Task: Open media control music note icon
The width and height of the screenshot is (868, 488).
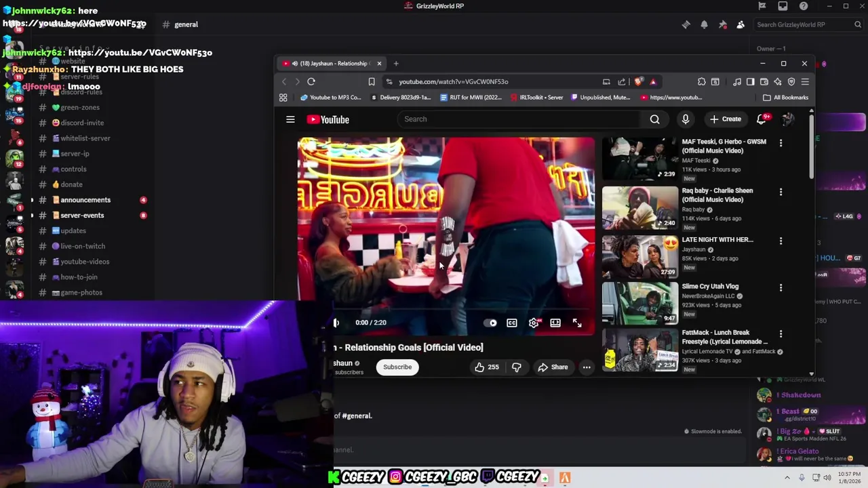Action: [737, 81]
